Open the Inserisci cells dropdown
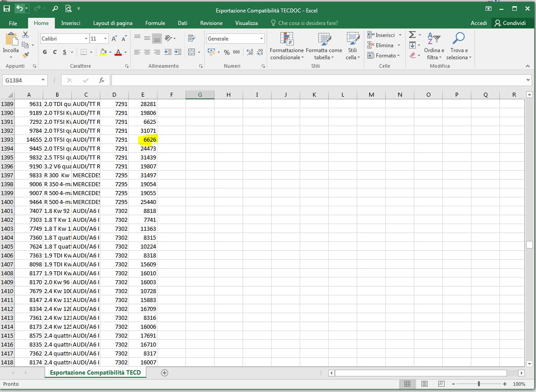 pos(400,35)
